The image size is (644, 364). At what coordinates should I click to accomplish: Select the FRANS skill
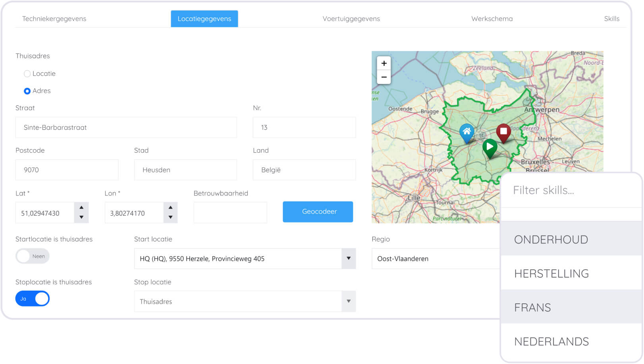tap(571, 307)
